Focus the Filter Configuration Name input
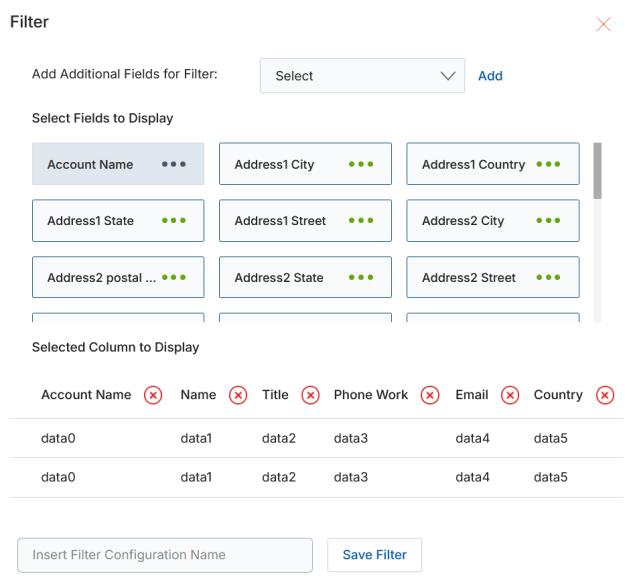The image size is (625, 588). click(x=165, y=555)
